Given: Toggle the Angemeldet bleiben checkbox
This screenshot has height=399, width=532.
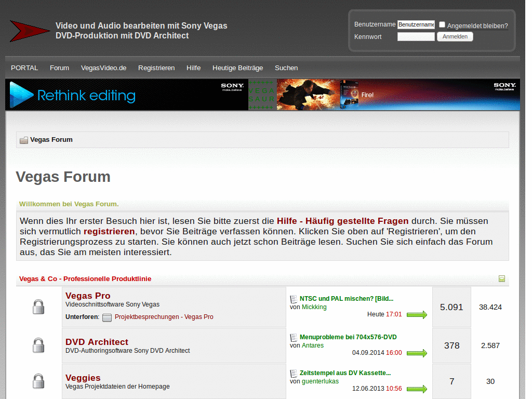Looking at the screenshot, I should (442, 24).
